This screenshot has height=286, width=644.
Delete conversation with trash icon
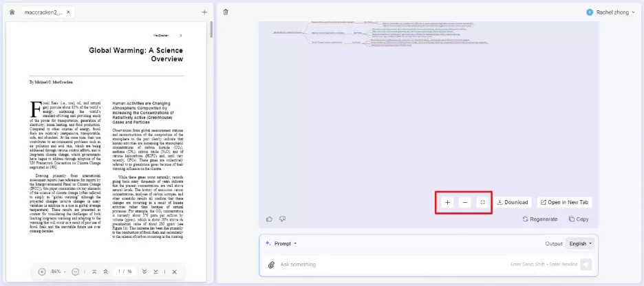[226, 12]
